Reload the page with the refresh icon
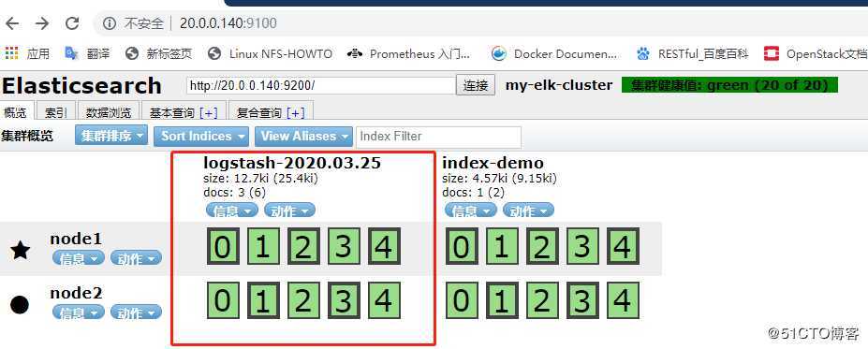Viewport: 868px width, 349px height. click(x=72, y=23)
